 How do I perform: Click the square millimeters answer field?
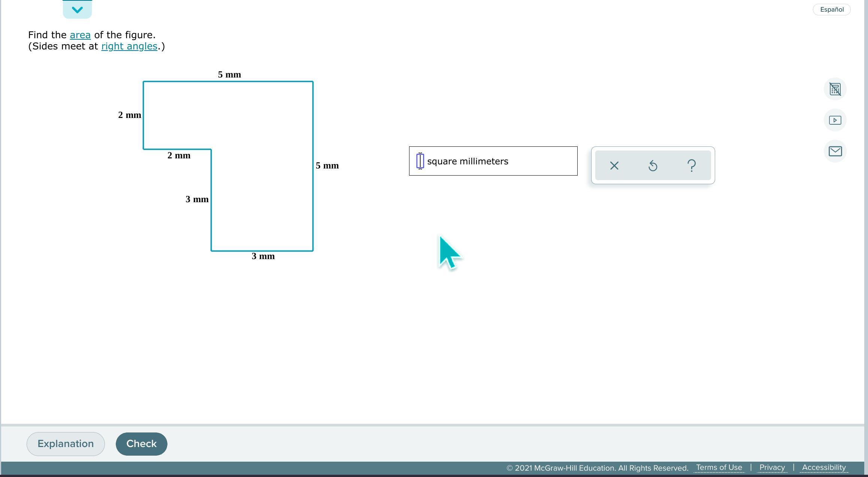click(420, 161)
